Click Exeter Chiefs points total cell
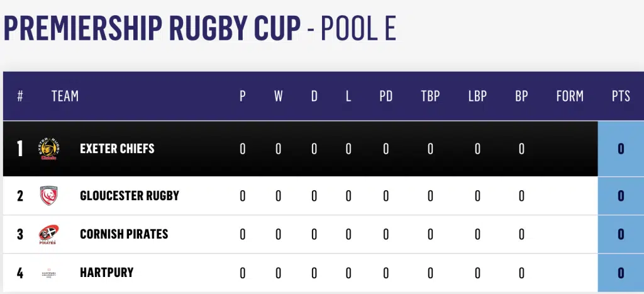The height and width of the screenshot is (294, 644). pyautogui.click(x=621, y=149)
